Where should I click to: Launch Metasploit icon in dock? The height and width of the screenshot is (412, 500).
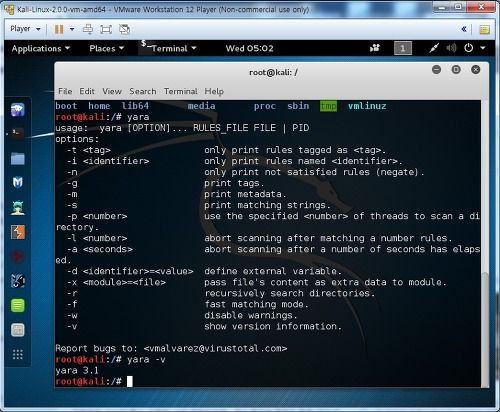[18, 182]
